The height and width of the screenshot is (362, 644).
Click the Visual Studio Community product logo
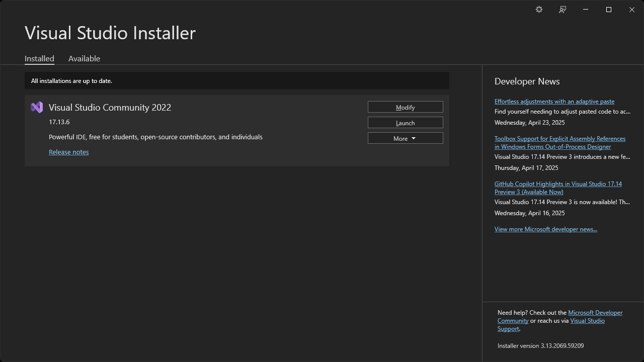click(x=36, y=107)
